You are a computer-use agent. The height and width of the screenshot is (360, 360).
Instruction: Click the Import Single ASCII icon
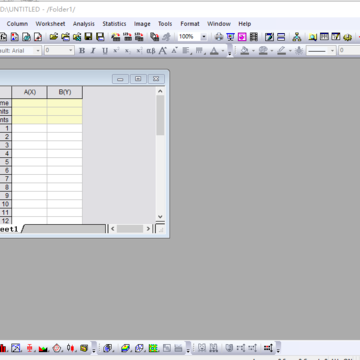click(x=128, y=37)
